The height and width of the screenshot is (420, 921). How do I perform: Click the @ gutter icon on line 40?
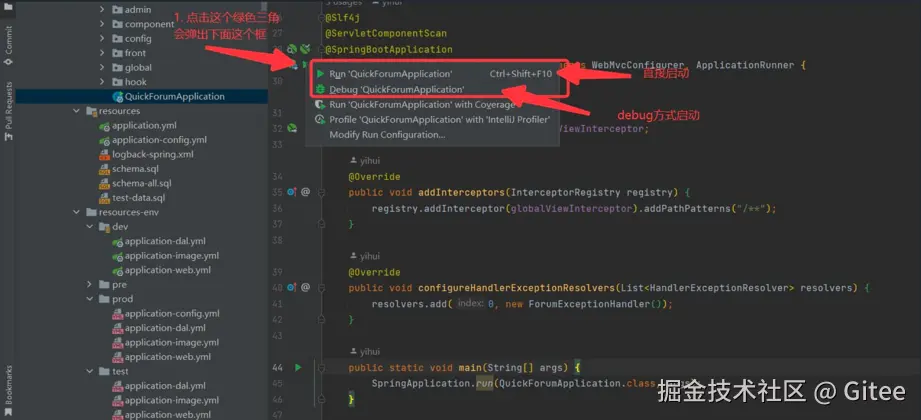(305, 287)
